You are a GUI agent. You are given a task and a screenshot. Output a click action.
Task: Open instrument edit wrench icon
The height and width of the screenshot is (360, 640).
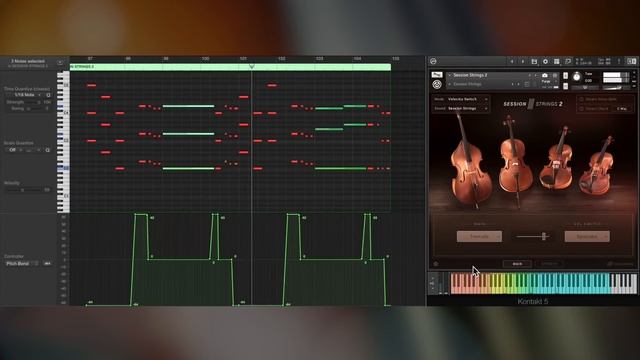click(x=437, y=75)
